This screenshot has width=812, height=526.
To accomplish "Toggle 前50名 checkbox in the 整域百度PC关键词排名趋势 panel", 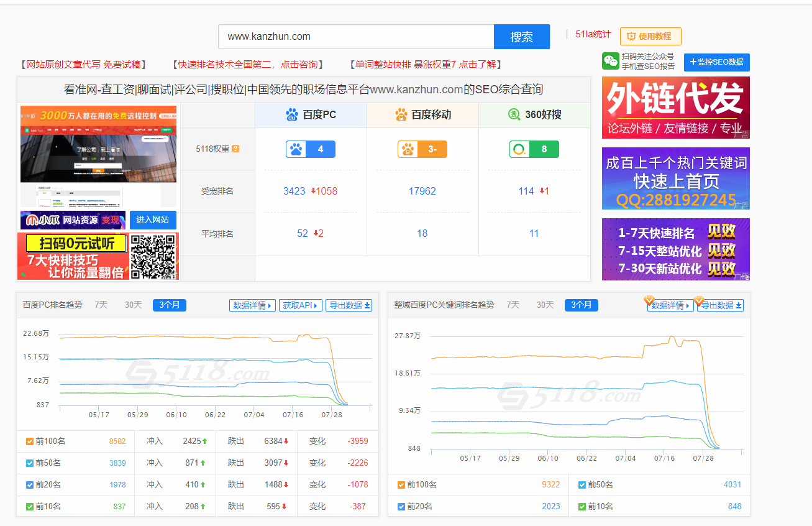I will (582, 485).
